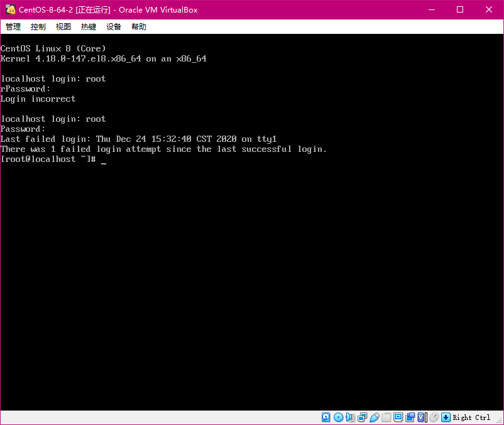The image size is (504, 425).
Task: Click the shared folders status icon
Action: click(x=387, y=417)
